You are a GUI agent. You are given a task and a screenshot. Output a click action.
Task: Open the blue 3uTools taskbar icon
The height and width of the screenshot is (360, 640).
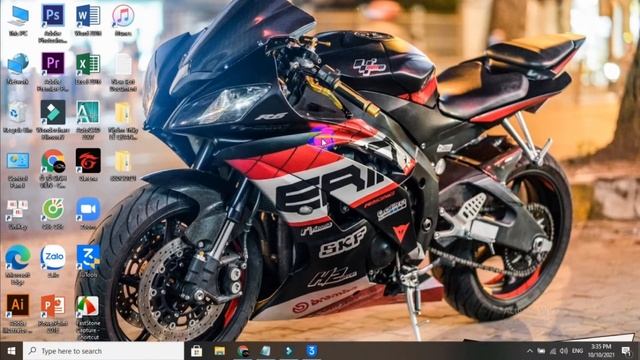[312, 351]
